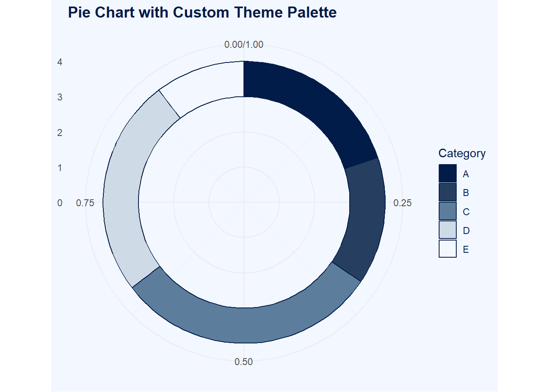Click the radial axis label 2
This screenshot has height=392, width=549.
click(x=60, y=133)
